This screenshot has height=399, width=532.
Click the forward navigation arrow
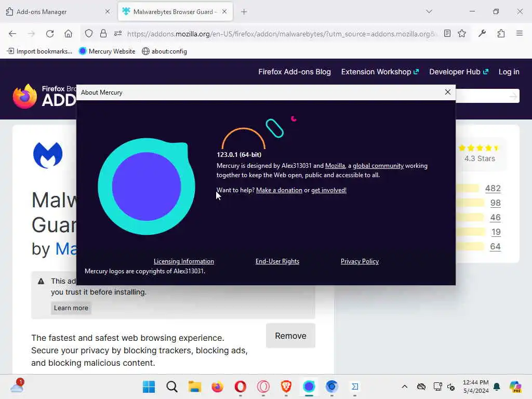31,34
